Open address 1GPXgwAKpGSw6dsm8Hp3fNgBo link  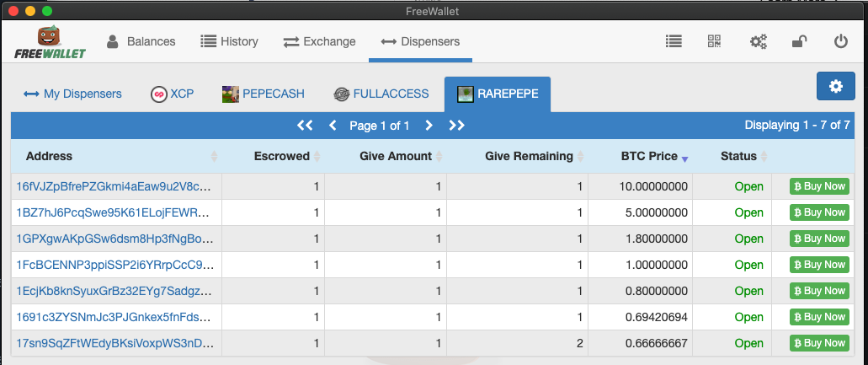[x=114, y=239]
